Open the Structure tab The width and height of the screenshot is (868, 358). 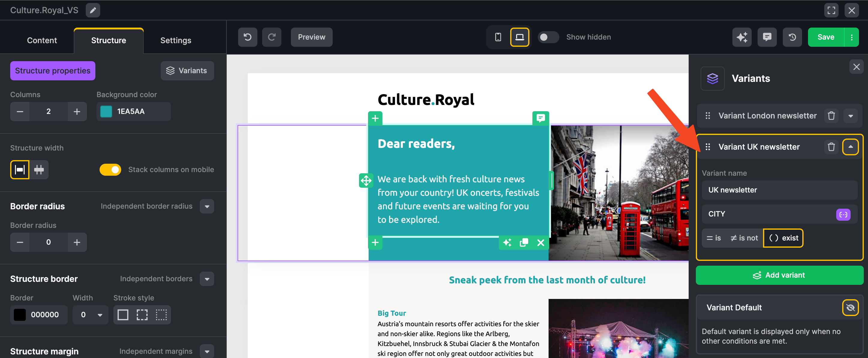tap(109, 40)
